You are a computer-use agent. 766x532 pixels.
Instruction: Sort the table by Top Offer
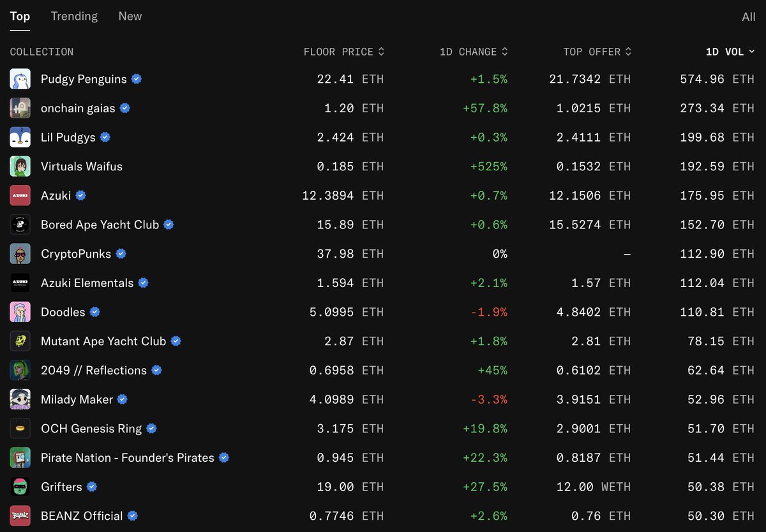click(597, 52)
